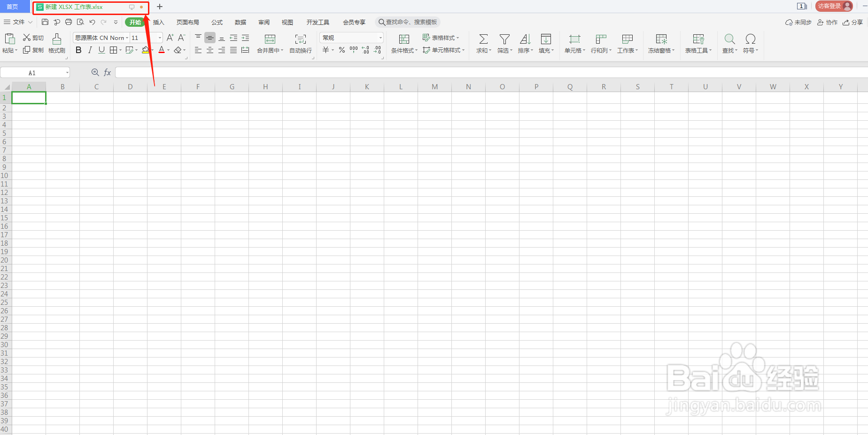868x435 pixels.
Task: Justify cell text
Action: [x=233, y=50]
